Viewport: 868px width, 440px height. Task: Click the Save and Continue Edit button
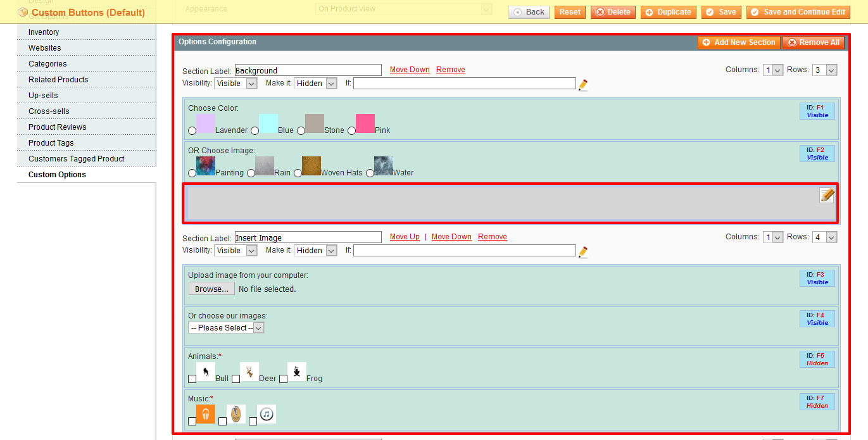click(x=798, y=12)
